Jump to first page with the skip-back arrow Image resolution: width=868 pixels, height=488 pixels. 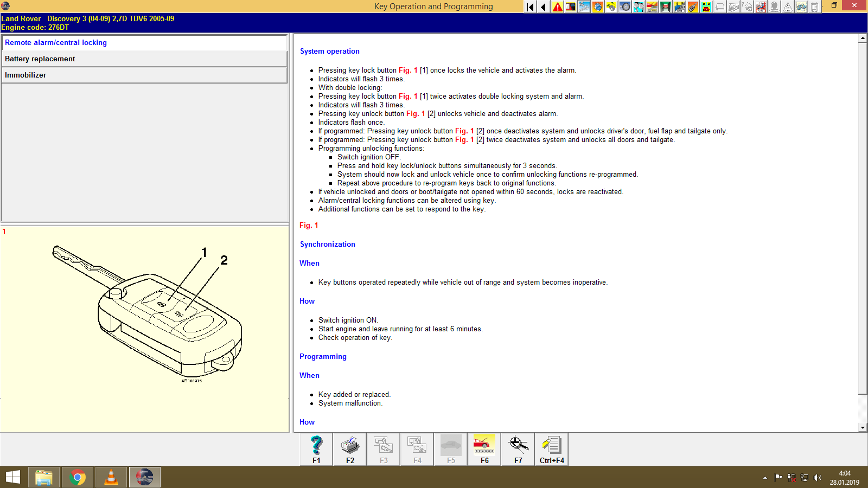point(529,7)
